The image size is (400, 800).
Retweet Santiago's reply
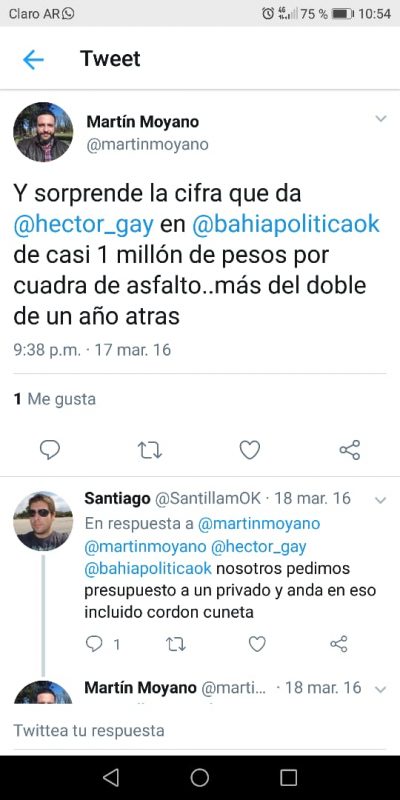(176, 644)
